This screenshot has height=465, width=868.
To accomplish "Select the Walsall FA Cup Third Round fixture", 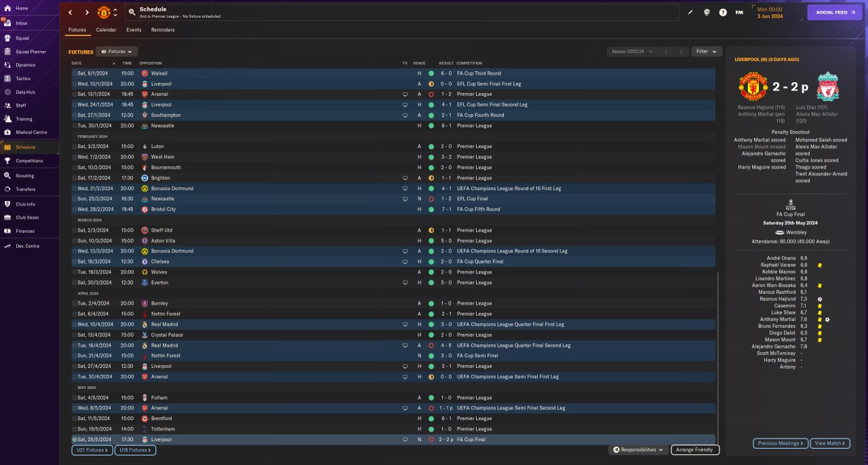I will [393, 73].
